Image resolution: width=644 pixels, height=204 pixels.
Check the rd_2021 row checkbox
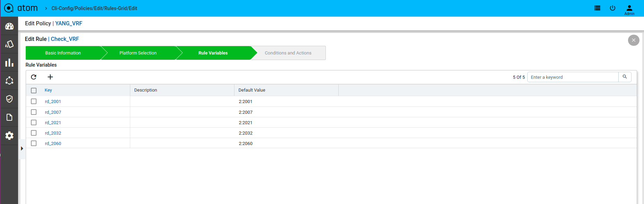point(34,122)
